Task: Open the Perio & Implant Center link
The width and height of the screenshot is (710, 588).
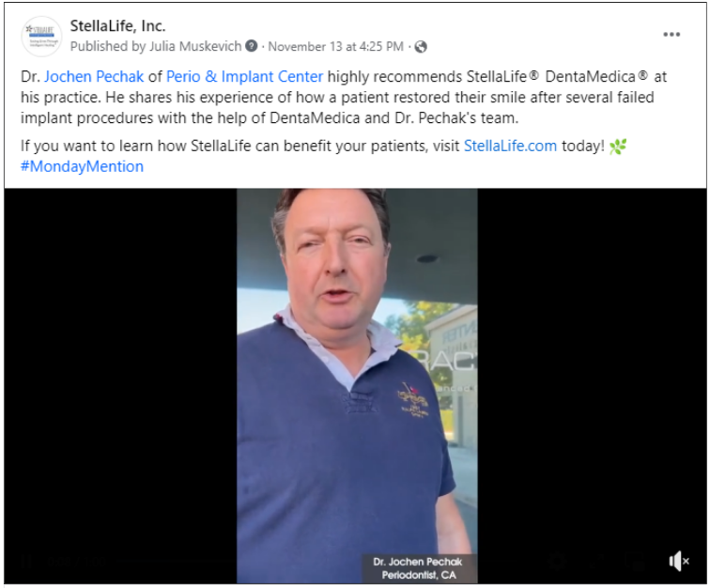Action: [x=244, y=77]
